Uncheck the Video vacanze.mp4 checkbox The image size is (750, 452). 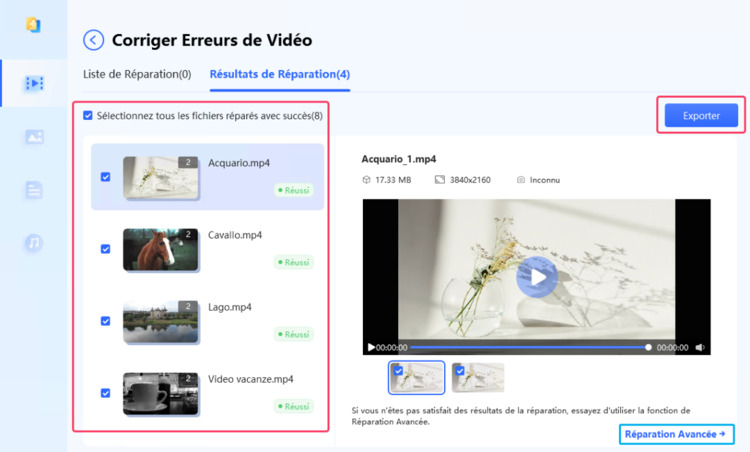tap(105, 393)
